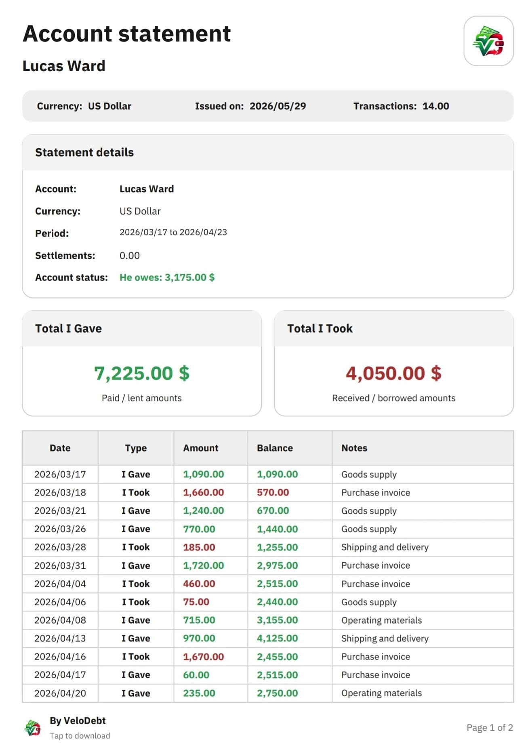Click the total '4,050.00 $' amount
Screen dimensions: 532x756
(x=393, y=373)
